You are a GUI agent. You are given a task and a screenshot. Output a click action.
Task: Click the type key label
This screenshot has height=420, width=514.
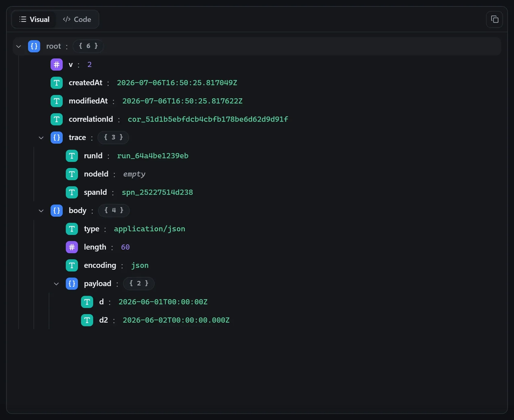point(92,229)
